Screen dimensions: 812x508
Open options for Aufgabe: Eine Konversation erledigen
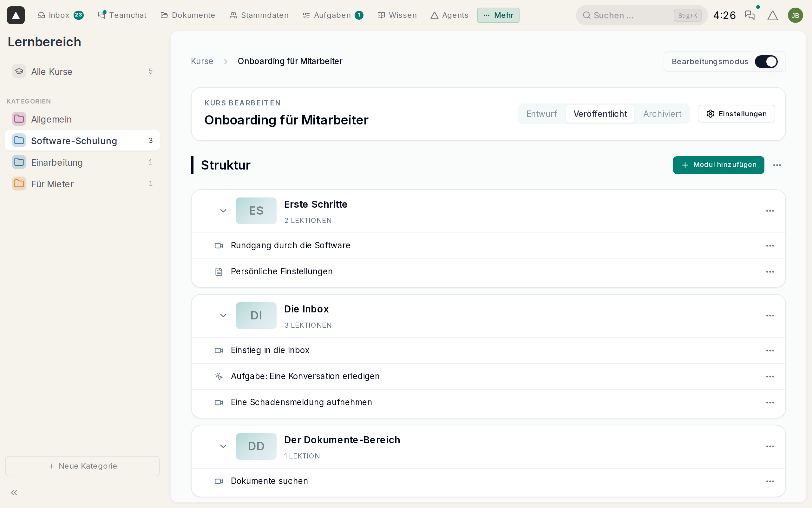pos(770,376)
